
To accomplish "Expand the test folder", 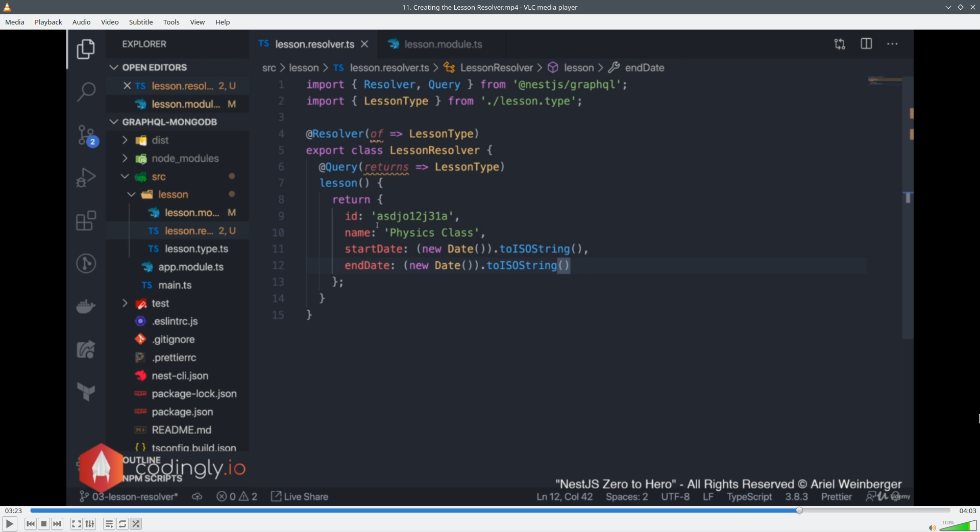I will (x=125, y=303).
